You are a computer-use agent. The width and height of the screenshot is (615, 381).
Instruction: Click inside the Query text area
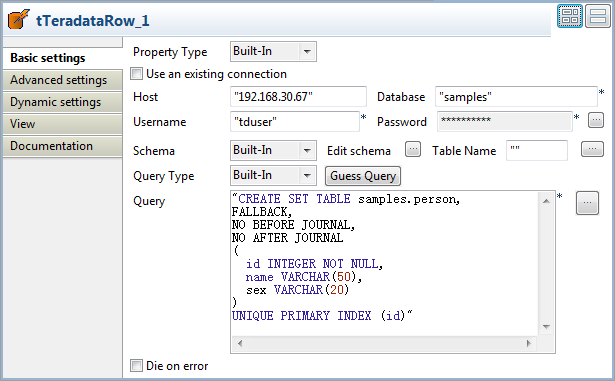pyautogui.click(x=384, y=264)
